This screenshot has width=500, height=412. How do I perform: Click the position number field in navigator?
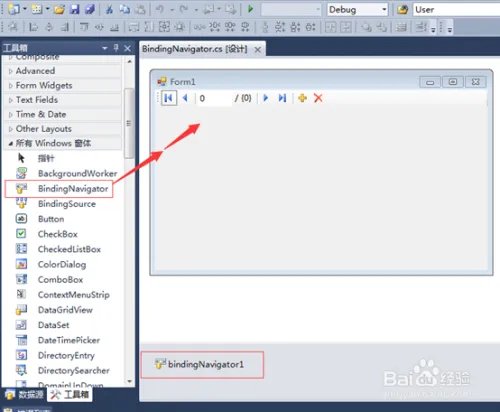(x=215, y=98)
